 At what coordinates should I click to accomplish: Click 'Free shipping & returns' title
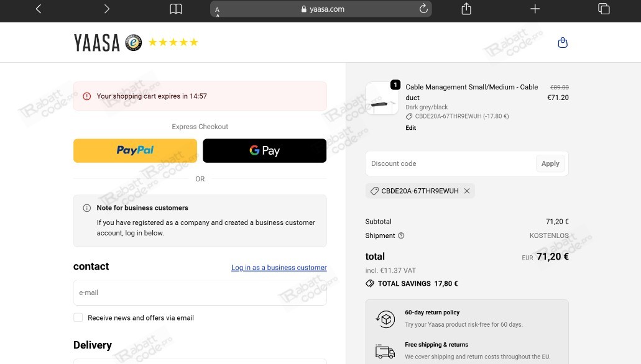click(436, 345)
